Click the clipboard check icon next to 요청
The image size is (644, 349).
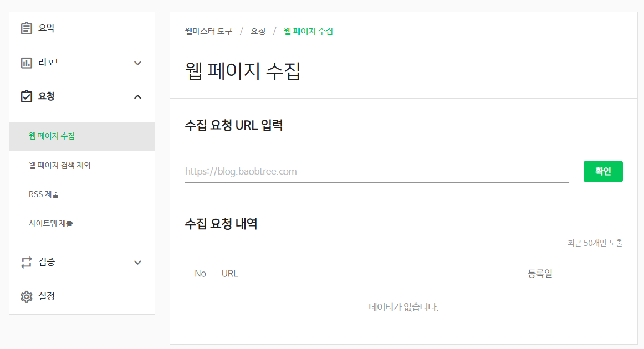(26, 96)
